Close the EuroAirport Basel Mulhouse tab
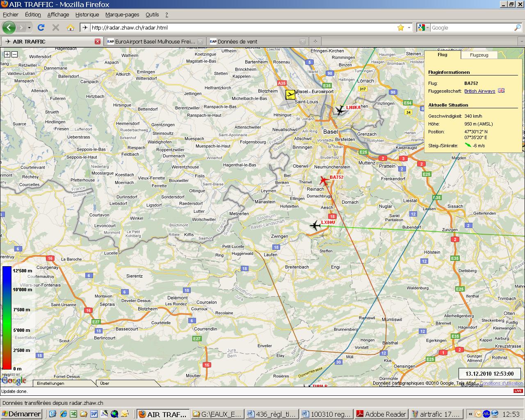 click(x=200, y=41)
